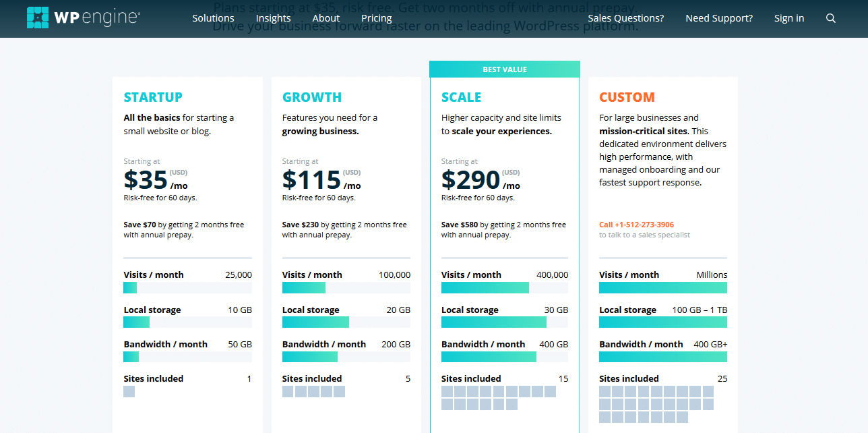Click the WP Engine logo
868x433 pixels.
click(83, 18)
